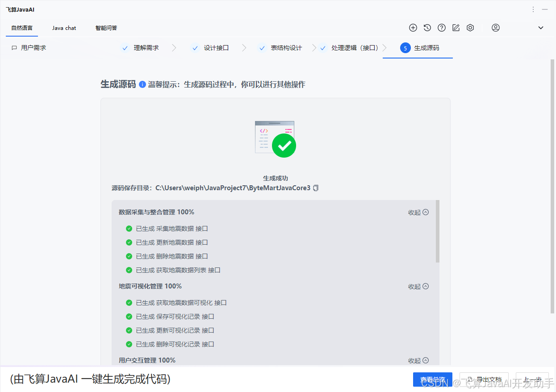The image size is (556, 392).
Task: Click 已生成 删除可视化记录 接口 row
Action: tap(170, 344)
